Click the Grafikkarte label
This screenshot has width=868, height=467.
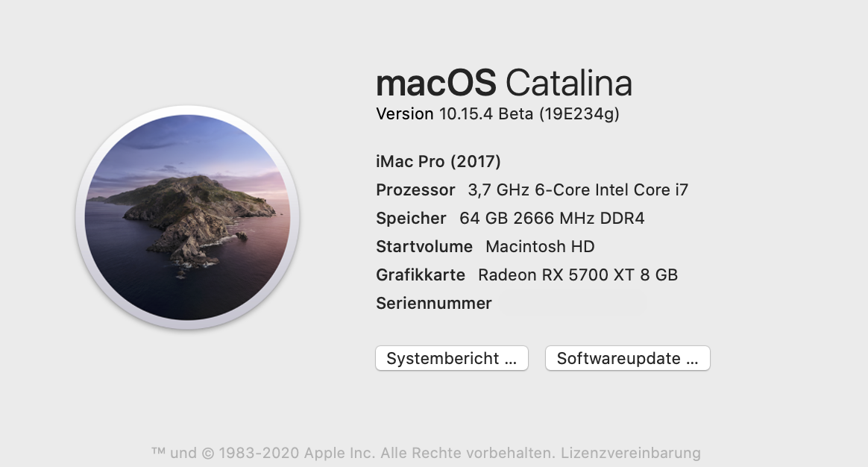click(421, 275)
